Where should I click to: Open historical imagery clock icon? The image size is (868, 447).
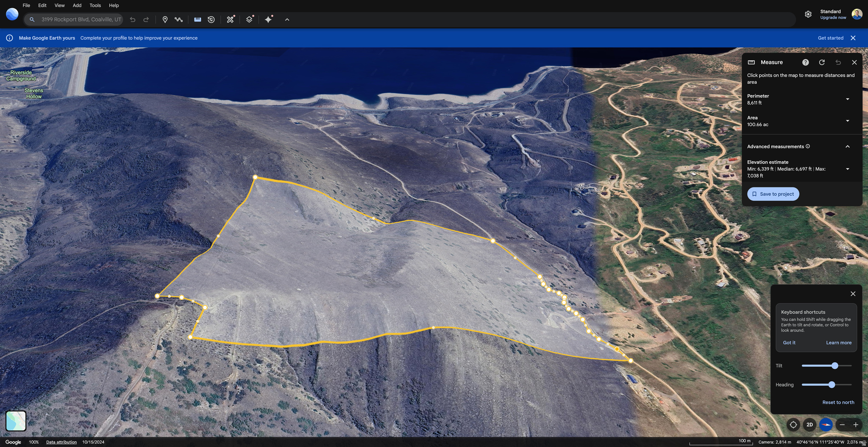coord(211,20)
